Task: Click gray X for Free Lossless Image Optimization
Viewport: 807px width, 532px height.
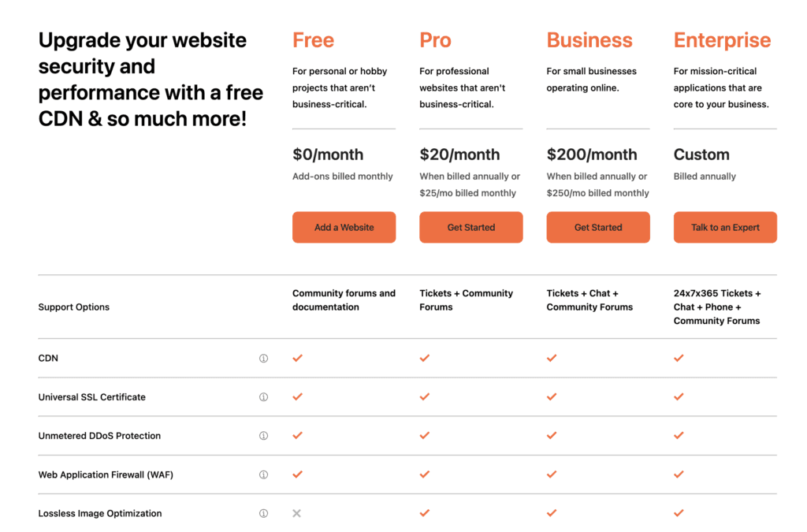Action: click(x=297, y=513)
